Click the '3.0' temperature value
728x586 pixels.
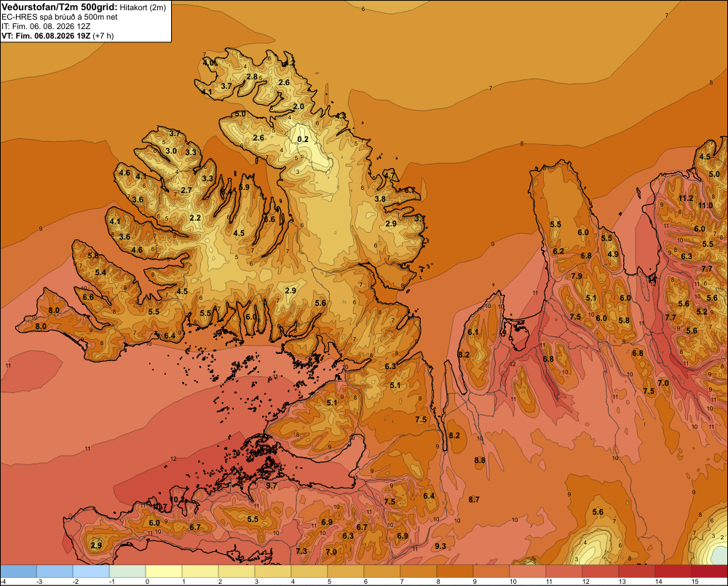(171, 151)
